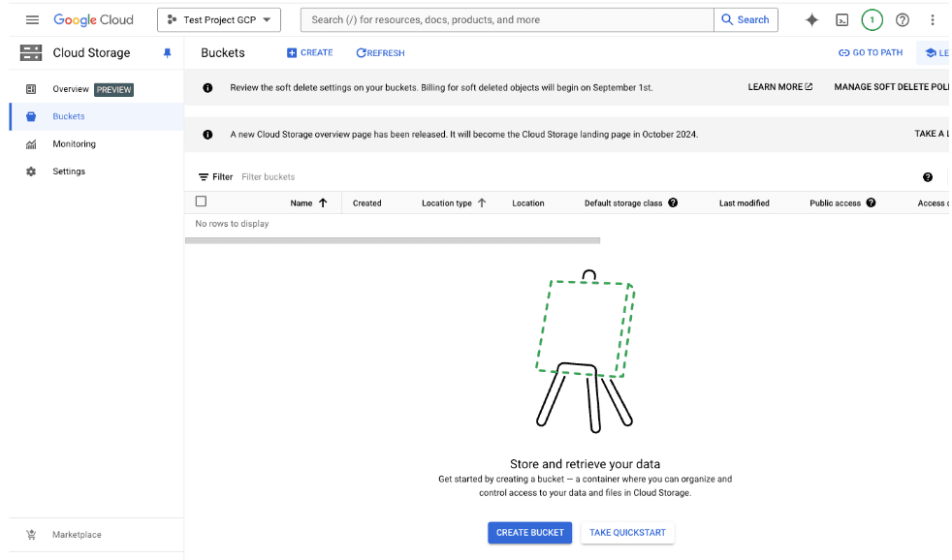
Task: Expand the Test Project GCP project selector
Action: point(218,19)
